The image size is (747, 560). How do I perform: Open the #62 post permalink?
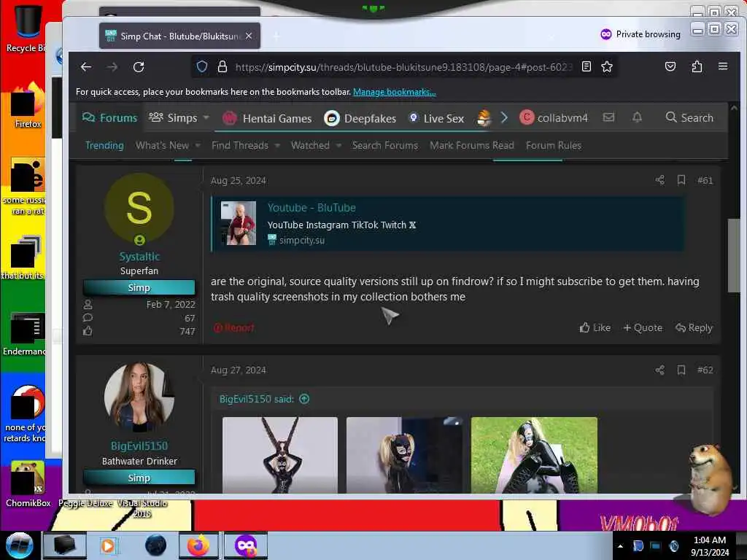click(705, 370)
